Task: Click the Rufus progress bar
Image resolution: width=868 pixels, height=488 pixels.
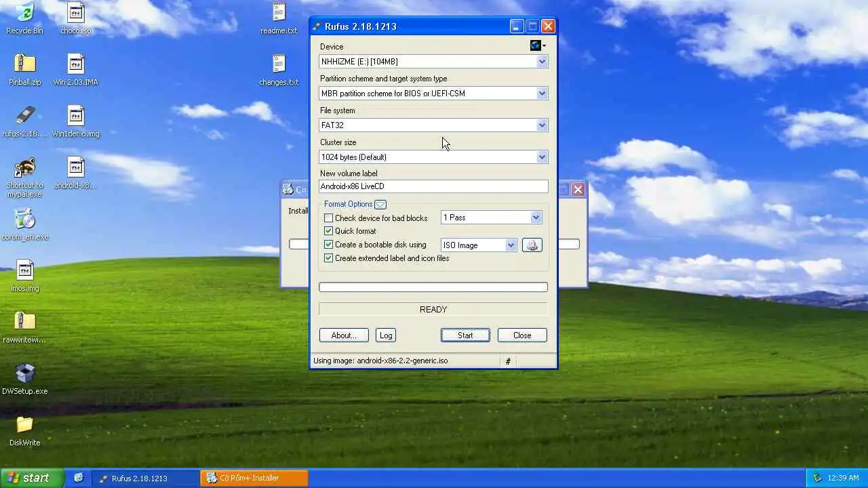Action: (433, 287)
